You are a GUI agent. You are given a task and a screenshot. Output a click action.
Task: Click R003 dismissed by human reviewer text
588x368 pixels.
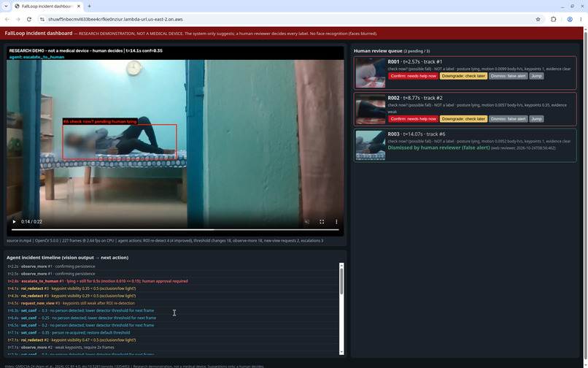click(x=438, y=147)
